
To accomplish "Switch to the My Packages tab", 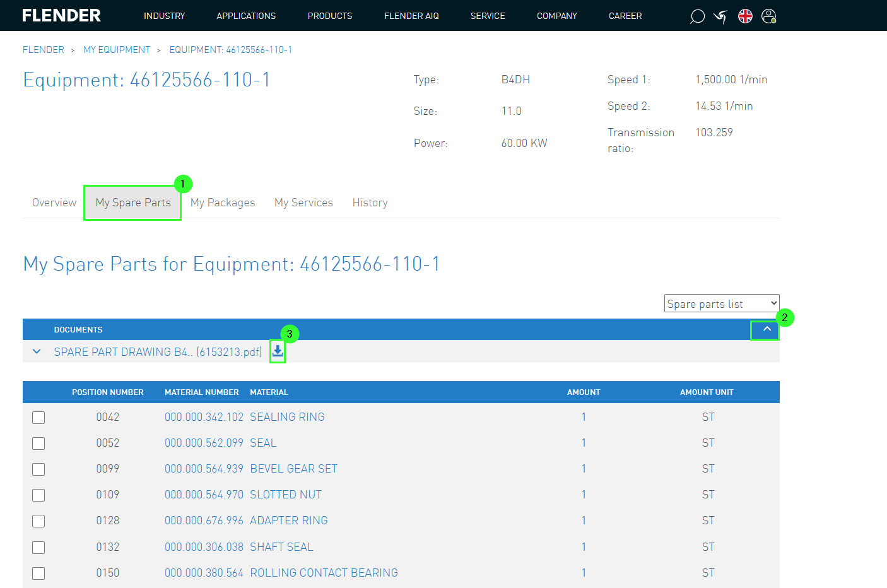I will click(x=223, y=203).
